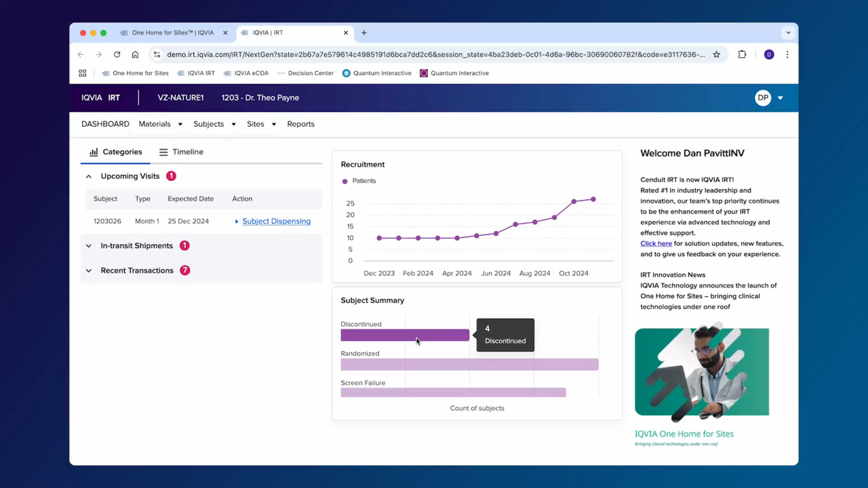Open the Quantum Interactive bookmark with the purple square icon
The height and width of the screenshot is (488, 868).
click(x=454, y=73)
